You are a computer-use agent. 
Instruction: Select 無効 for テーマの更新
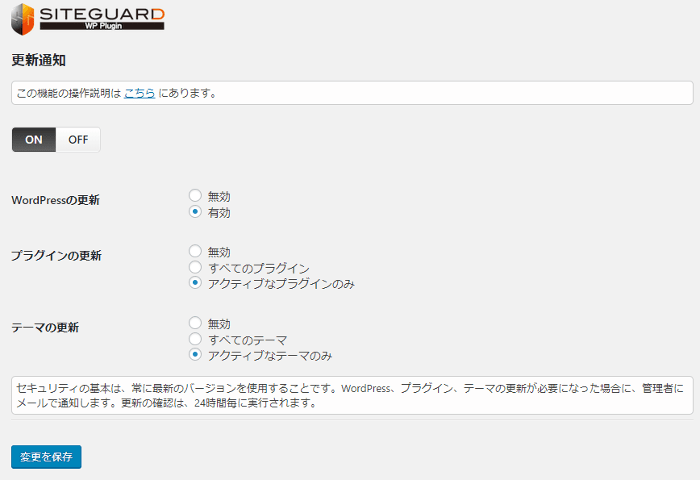point(195,322)
